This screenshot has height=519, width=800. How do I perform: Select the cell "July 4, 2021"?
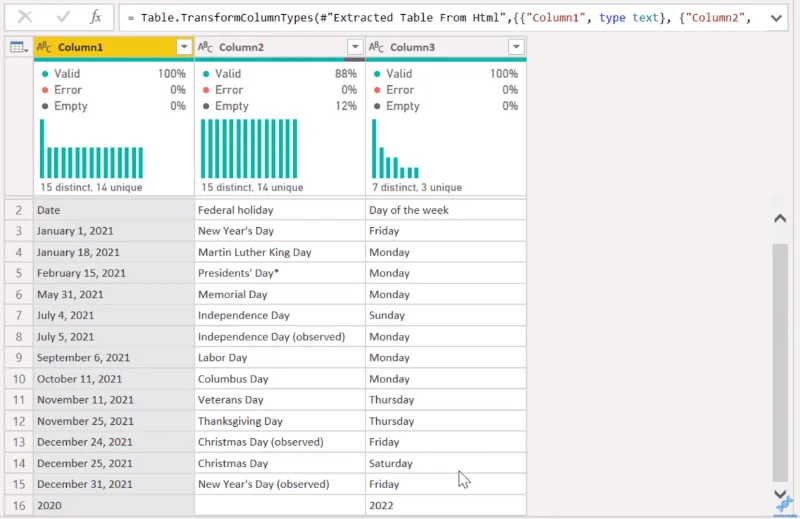coord(114,315)
